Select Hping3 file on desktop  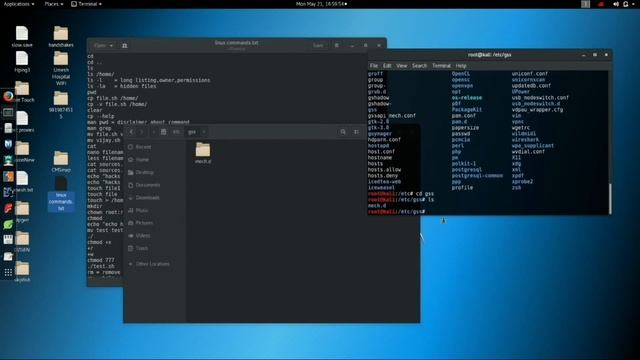pos(22,62)
